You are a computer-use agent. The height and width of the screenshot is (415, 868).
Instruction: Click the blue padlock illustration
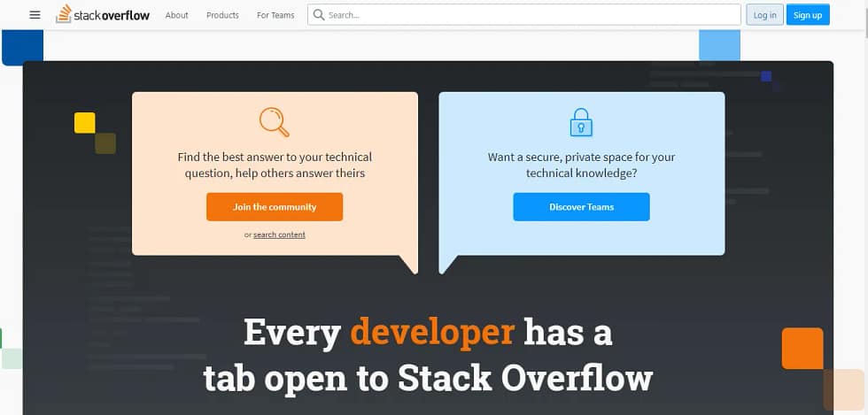(x=581, y=122)
